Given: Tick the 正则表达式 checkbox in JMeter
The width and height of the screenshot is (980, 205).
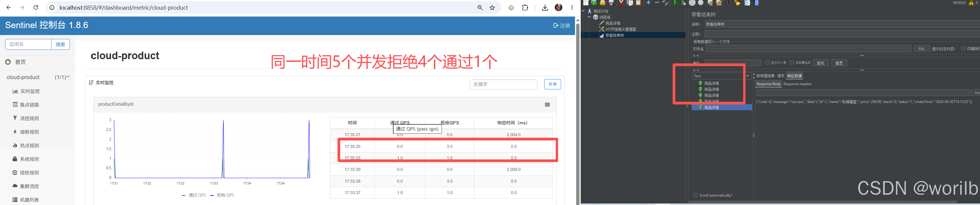Looking at the screenshot, I should [x=792, y=62].
